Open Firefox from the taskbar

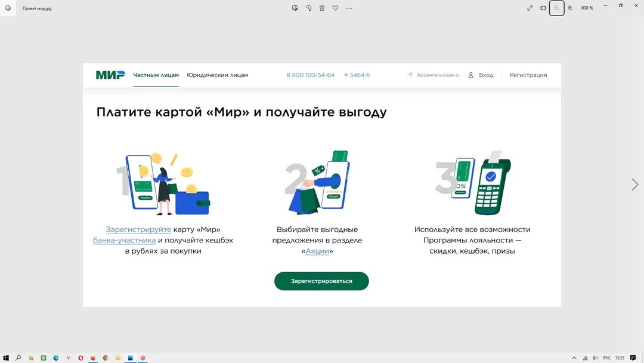93,358
